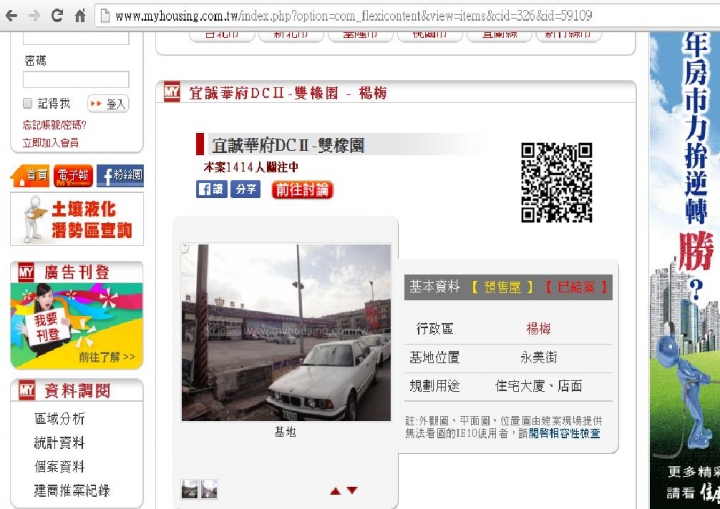720x509 pixels.
Task: Open the 土壤液化潛勢區查詢 banner
Action: [77, 219]
